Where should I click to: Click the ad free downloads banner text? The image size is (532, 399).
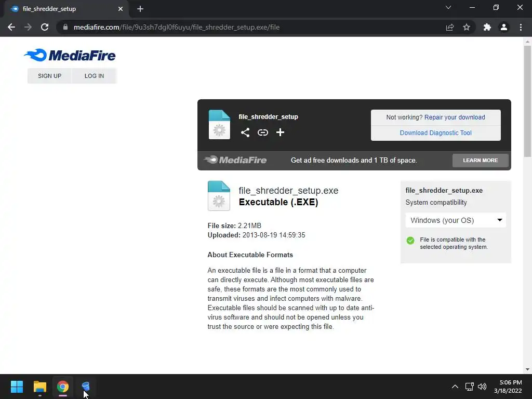354,160
